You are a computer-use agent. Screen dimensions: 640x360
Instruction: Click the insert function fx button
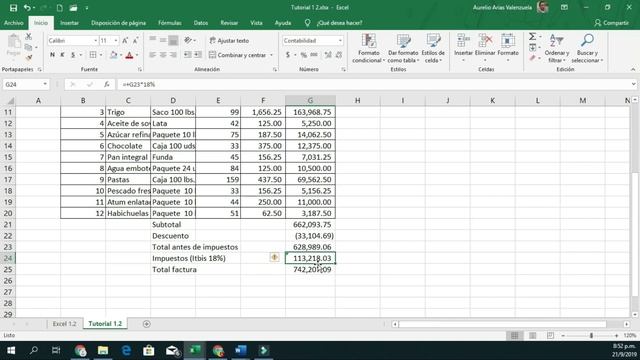[x=107, y=84]
